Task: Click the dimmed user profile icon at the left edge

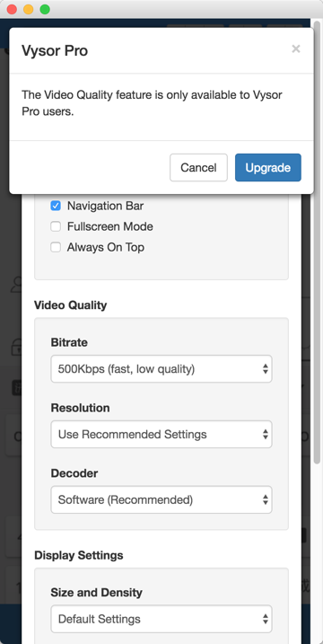Action: pos(15,284)
